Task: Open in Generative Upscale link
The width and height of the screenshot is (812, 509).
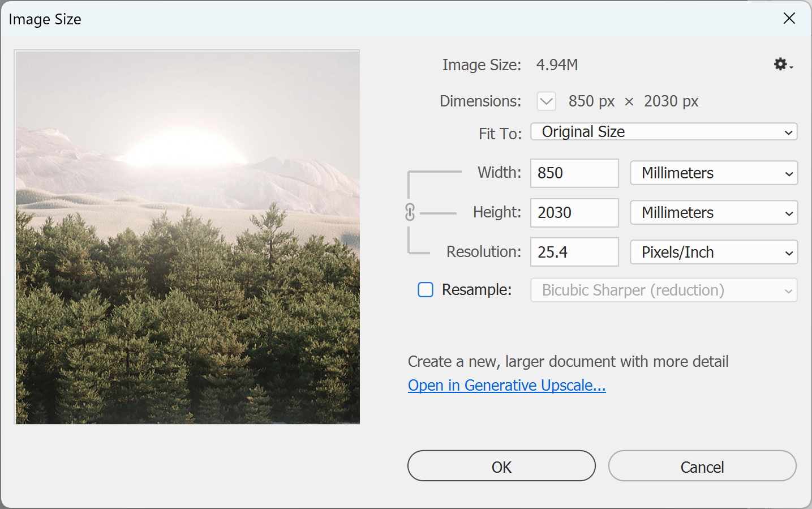Action: tap(507, 386)
